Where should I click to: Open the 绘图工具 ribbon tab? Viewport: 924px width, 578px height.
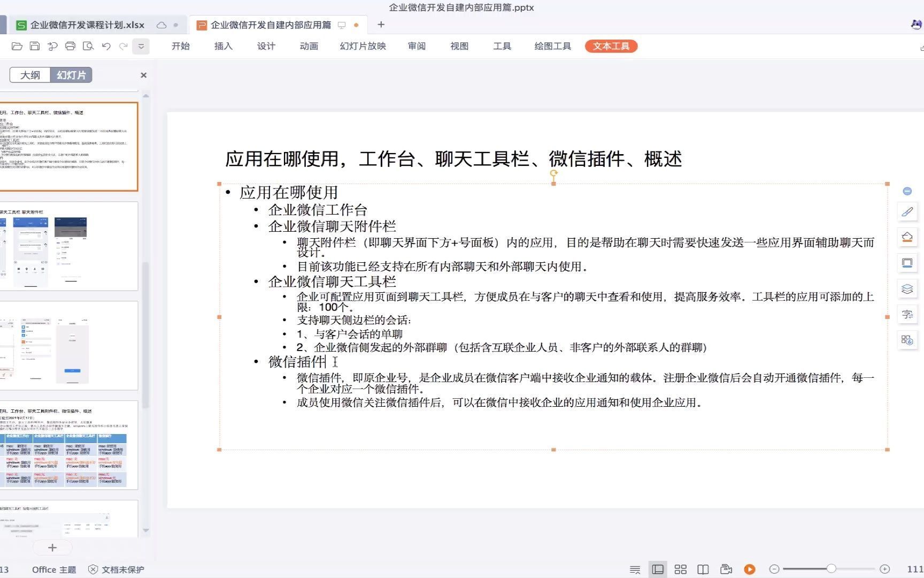tap(553, 46)
